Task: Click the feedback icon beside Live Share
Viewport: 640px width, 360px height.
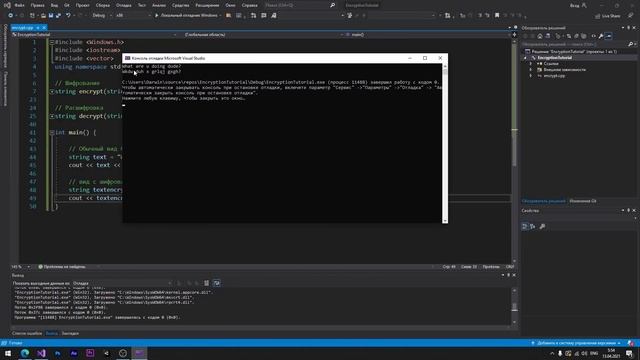Action: click(x=631, y=16)
